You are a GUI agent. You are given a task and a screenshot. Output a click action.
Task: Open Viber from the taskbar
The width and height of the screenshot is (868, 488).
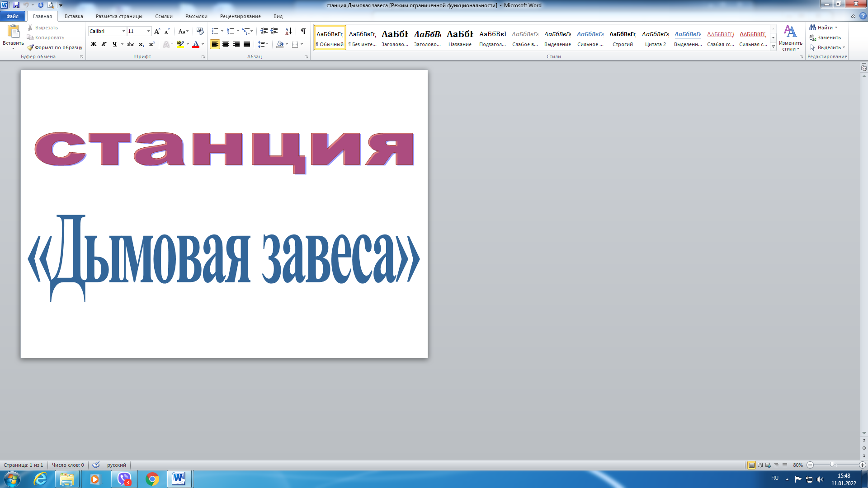coord(124,479)
